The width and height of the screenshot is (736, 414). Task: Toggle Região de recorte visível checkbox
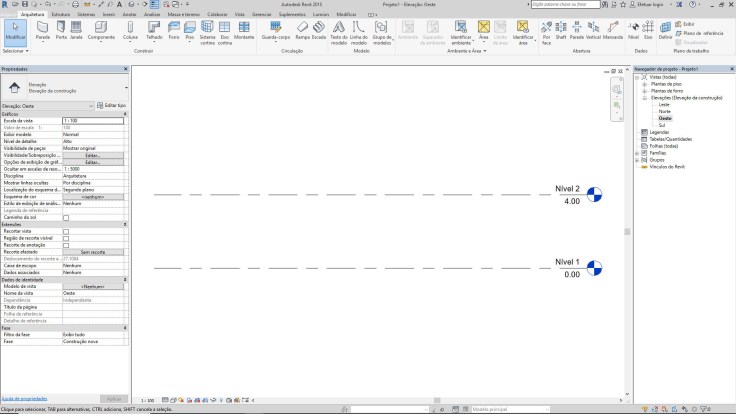point(66,238)
